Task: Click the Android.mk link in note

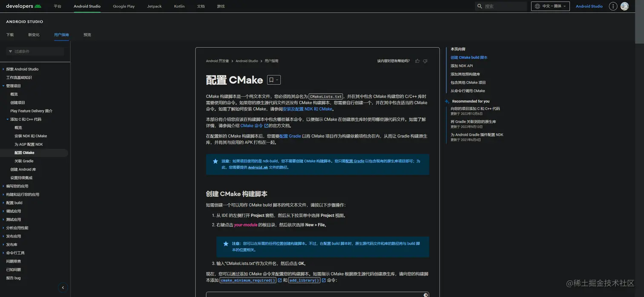Action: (x=258, y=167)
